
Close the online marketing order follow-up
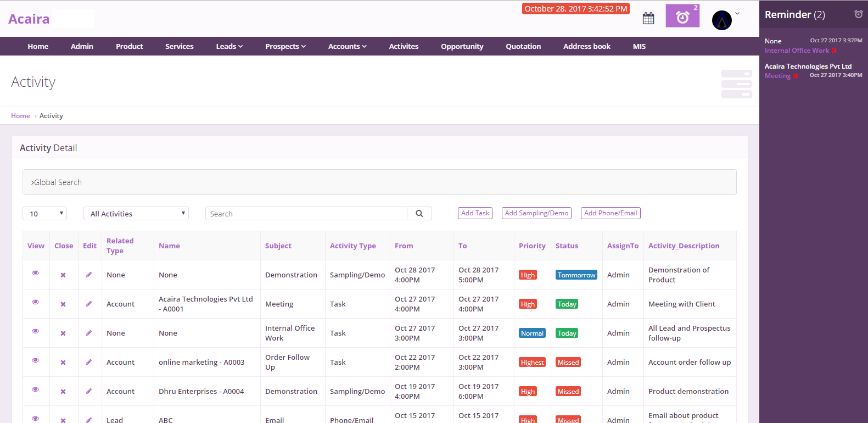click(63, 363)
